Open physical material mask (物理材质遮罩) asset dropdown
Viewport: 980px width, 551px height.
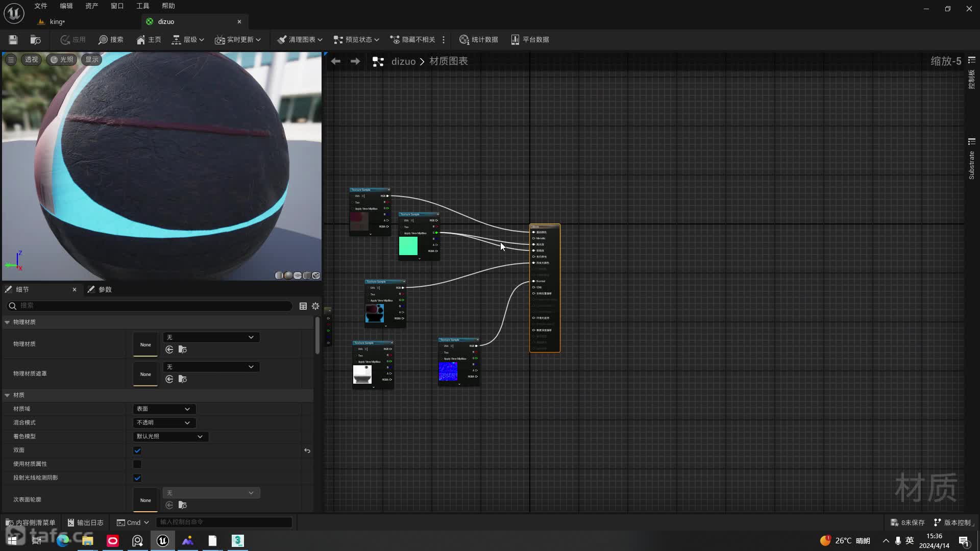[211, 367]
